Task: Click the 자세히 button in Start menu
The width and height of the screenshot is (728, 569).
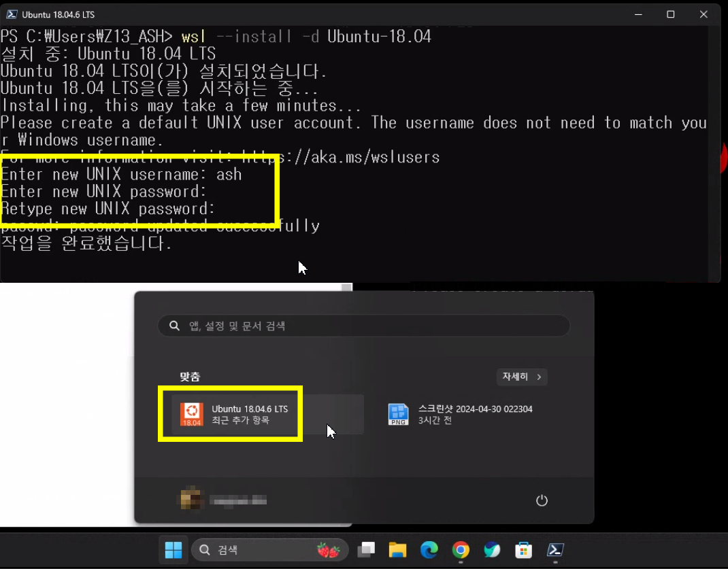Action: [x=522, y=377]
